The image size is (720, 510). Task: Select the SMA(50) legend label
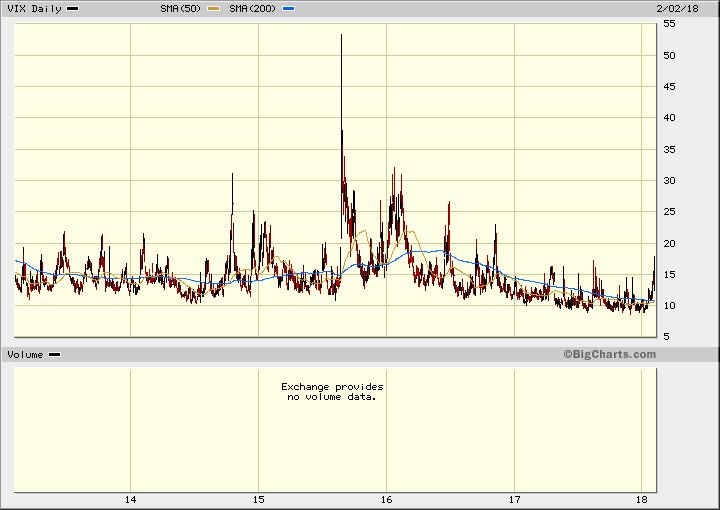coord(178,9)
